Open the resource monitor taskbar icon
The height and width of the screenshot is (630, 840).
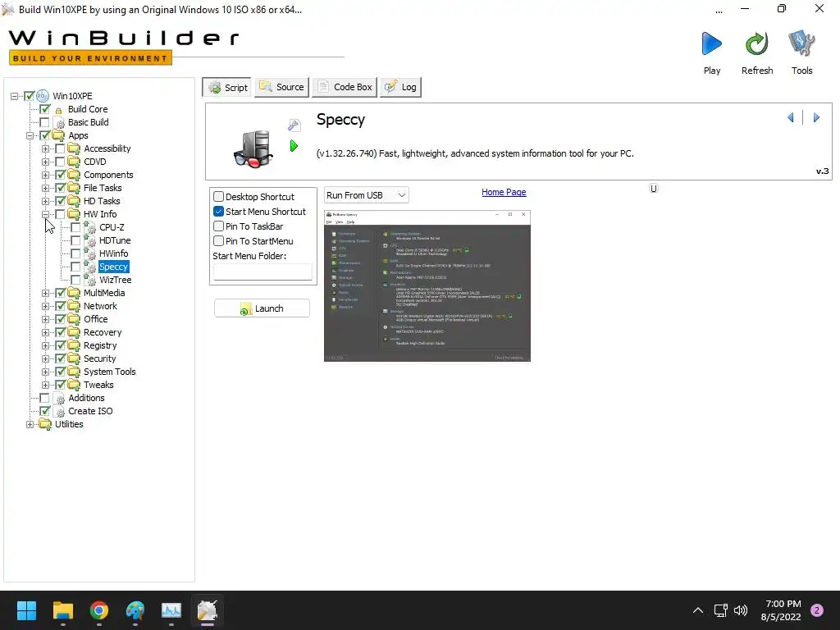(171, 610)
